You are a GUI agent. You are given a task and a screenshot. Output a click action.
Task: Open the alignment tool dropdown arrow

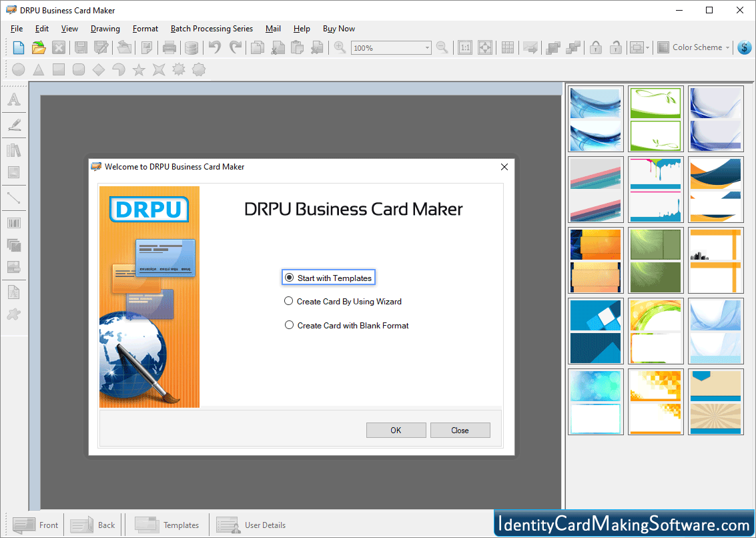(647, 48)
